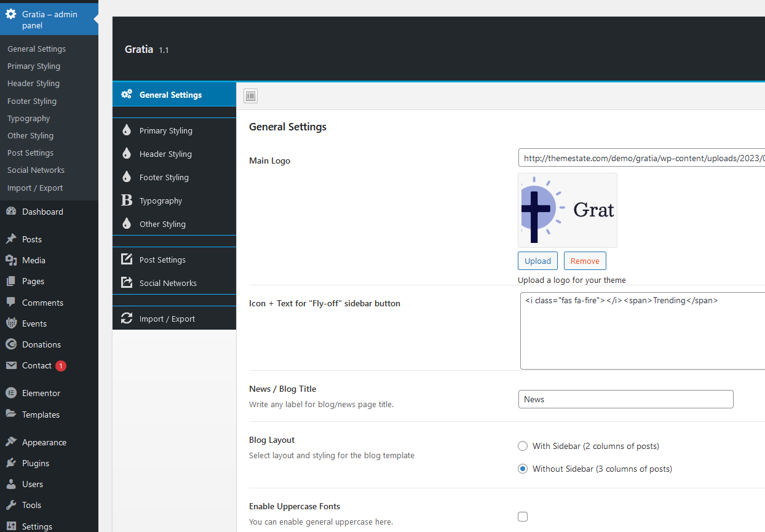
Task: Click the Media library icon
Action: pyautogui.click(x=11, y=260)
